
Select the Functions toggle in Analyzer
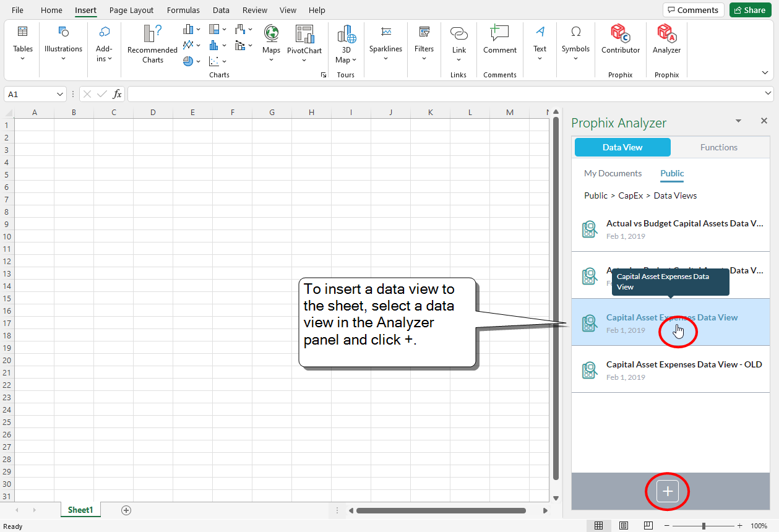click(719, 147)
